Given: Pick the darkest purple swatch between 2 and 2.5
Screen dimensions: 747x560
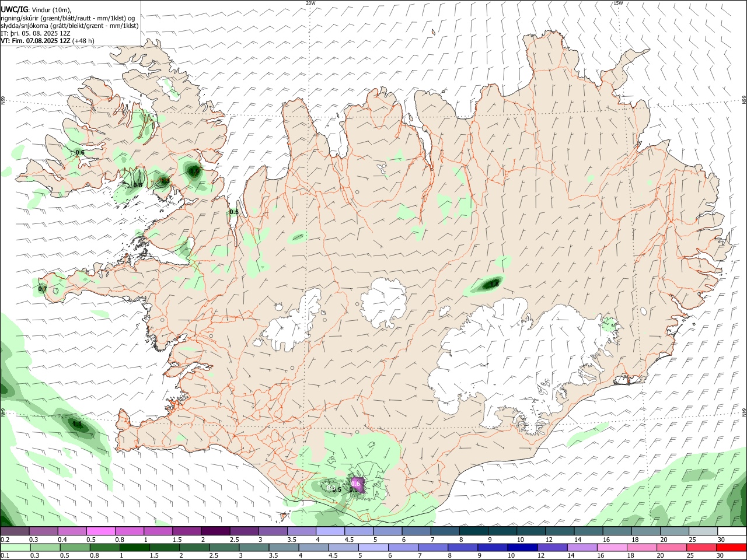Looking at the screenshot, I should (215, 531).
